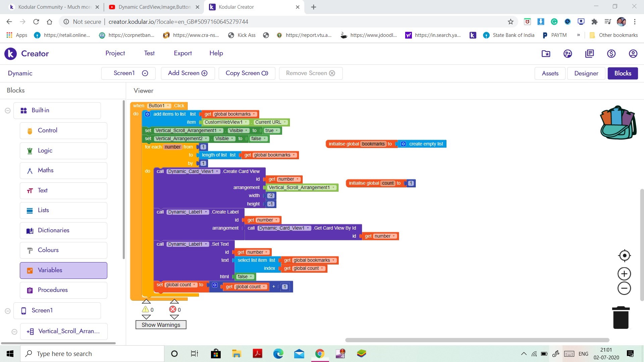Click the viewer horizontal scrollbar
The height and width of the screenshot is (362, 644).
(x=477, y=340)
